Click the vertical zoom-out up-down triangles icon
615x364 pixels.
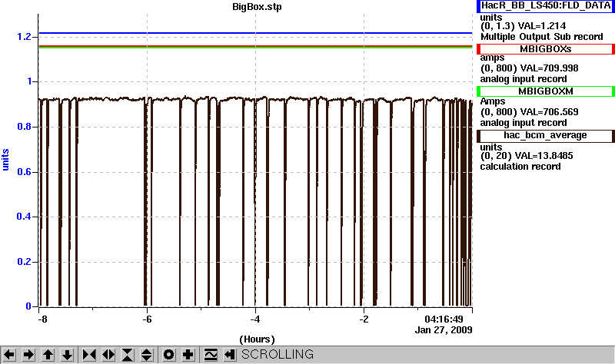(x=147, y=355)
